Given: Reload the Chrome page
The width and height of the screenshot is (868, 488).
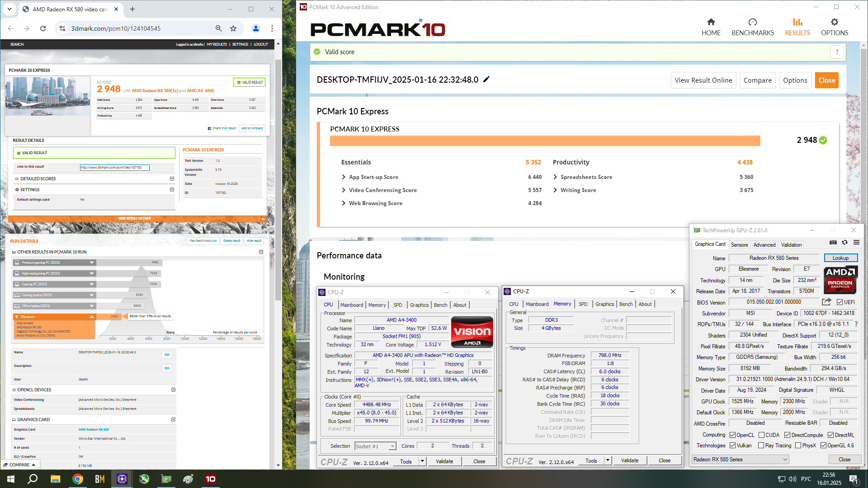Looking at the screenshot, I should coord(43,28).
